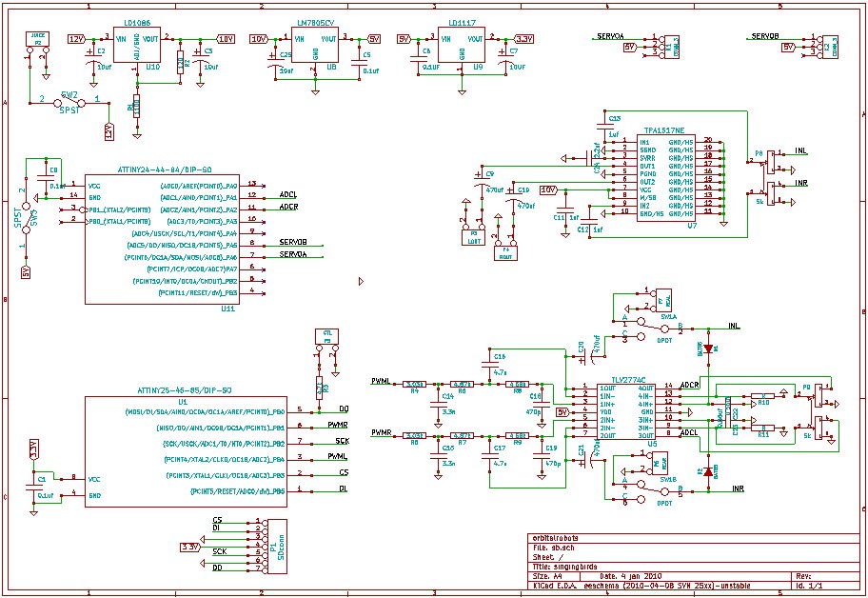Select the SERVOA net label near connector K1

click(610, 36)
